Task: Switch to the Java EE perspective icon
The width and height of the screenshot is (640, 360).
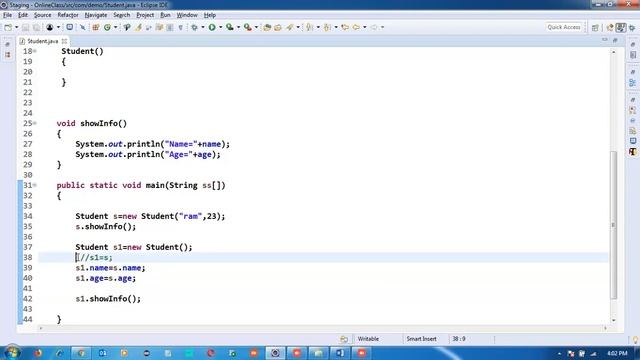Action: point(610,27)
